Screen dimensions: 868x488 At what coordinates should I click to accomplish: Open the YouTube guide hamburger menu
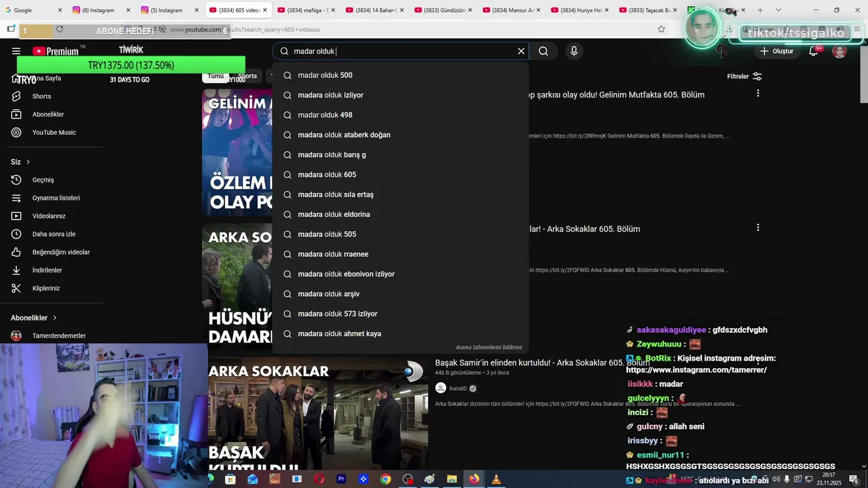tap(16, 51)
